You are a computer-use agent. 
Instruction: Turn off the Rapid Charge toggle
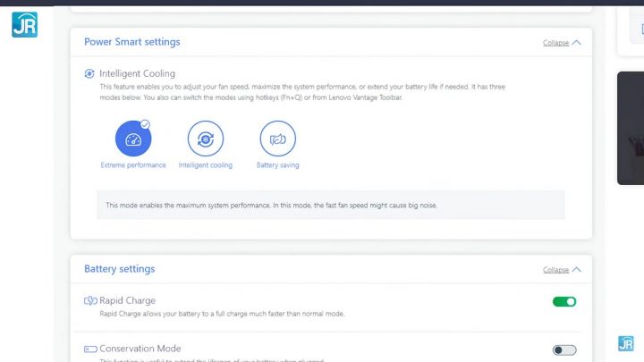point(564,302)
